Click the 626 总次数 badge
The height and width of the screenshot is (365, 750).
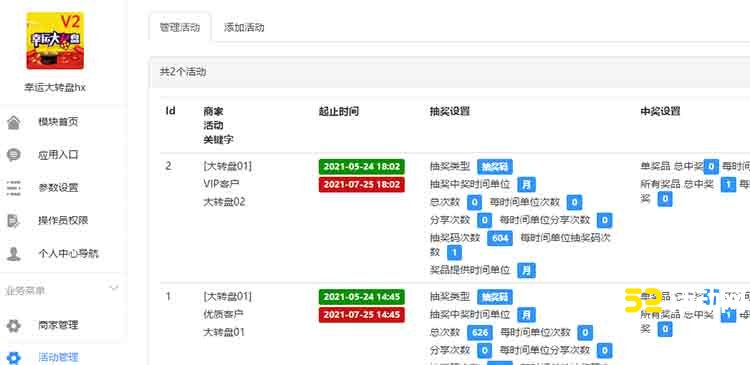pos(480,332)
